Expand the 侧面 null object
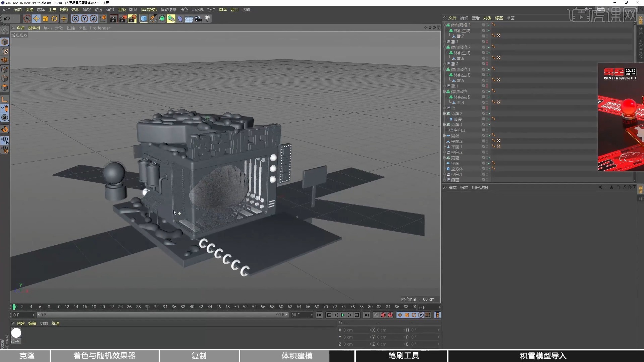Screen dimensions: 644x362 [444, 180]
